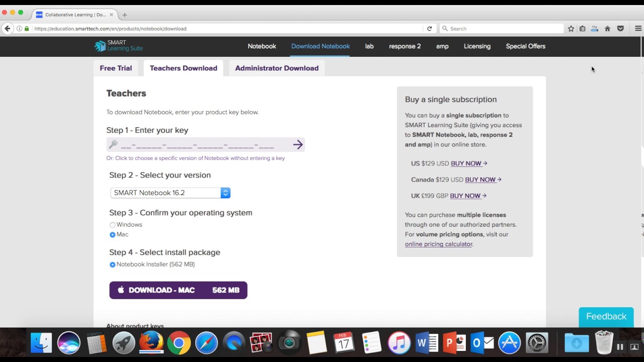Open the amp navigation item
The image size is (644, 362).
(442, 46)
